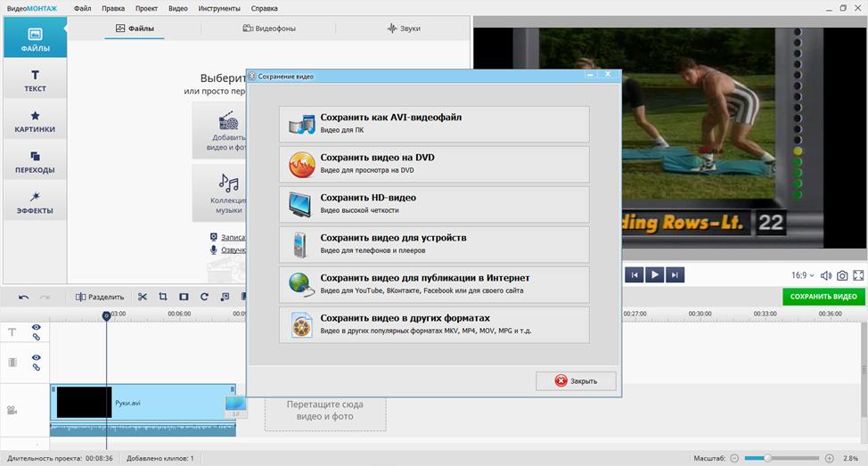Click the text track T icon

(x=12, y=332)
